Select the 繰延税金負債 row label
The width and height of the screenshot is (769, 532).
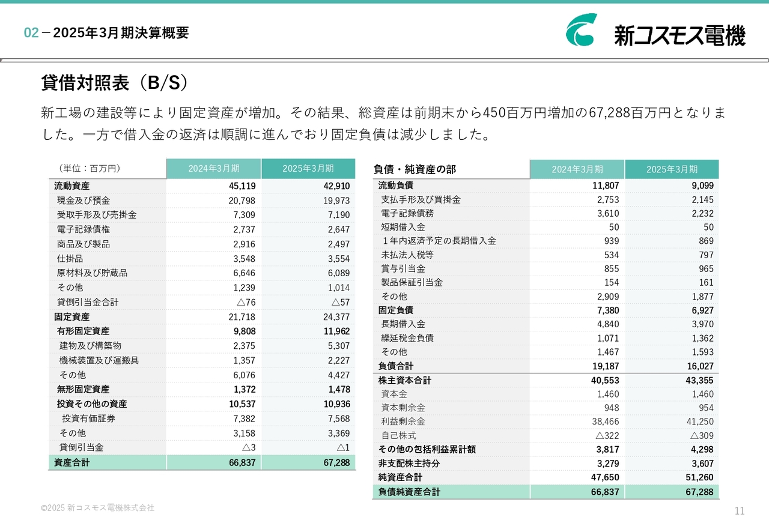407,338
